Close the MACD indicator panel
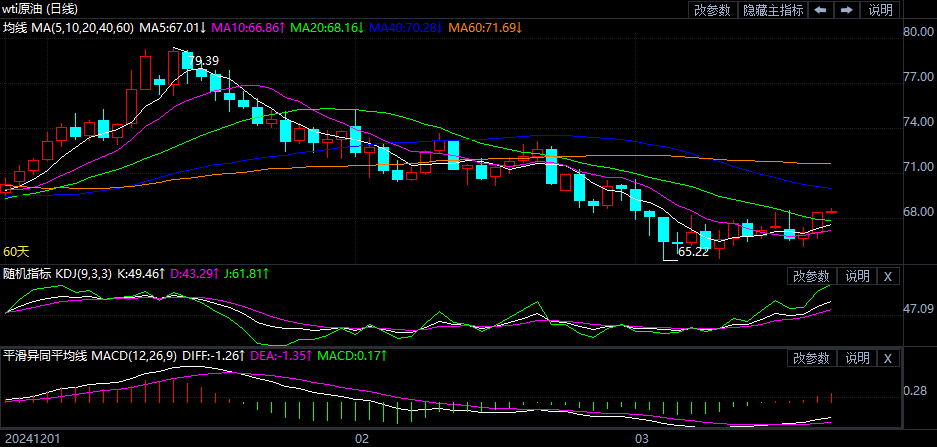Viewport: 937px width, 447px height. pos(888,358)
